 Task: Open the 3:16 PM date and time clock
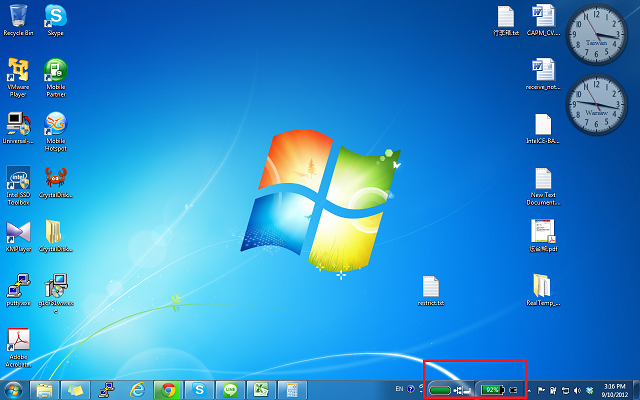(615, 391)
